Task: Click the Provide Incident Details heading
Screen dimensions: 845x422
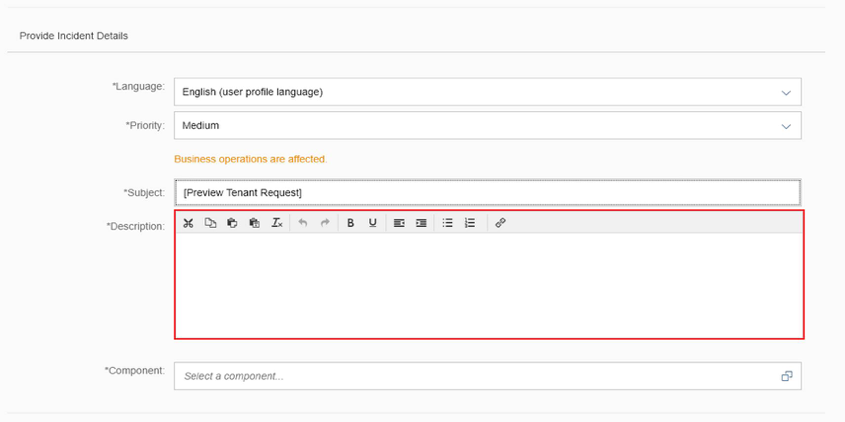Action: [74, 36]
